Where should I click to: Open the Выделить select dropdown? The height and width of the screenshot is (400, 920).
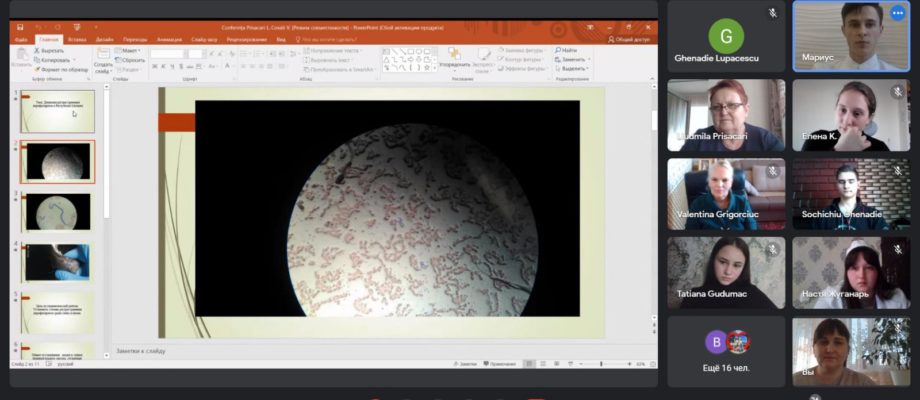click(573, 69)
